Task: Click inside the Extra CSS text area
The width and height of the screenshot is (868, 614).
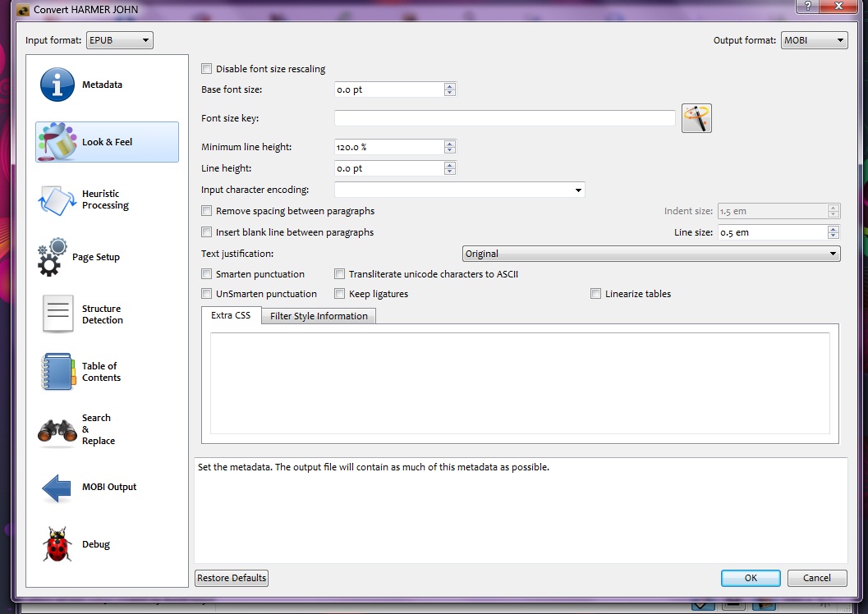Action: click(520, 383)
